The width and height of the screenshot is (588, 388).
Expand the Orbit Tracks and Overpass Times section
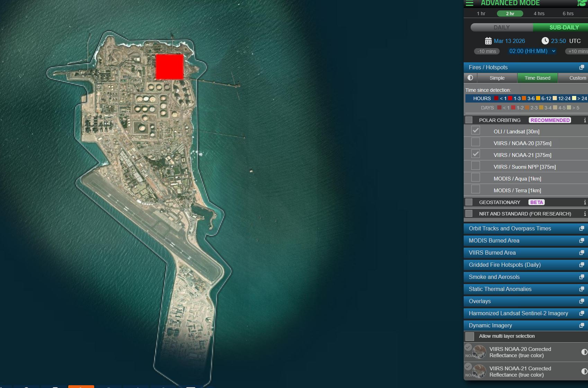pyautogui.click(x=526, y=228)
